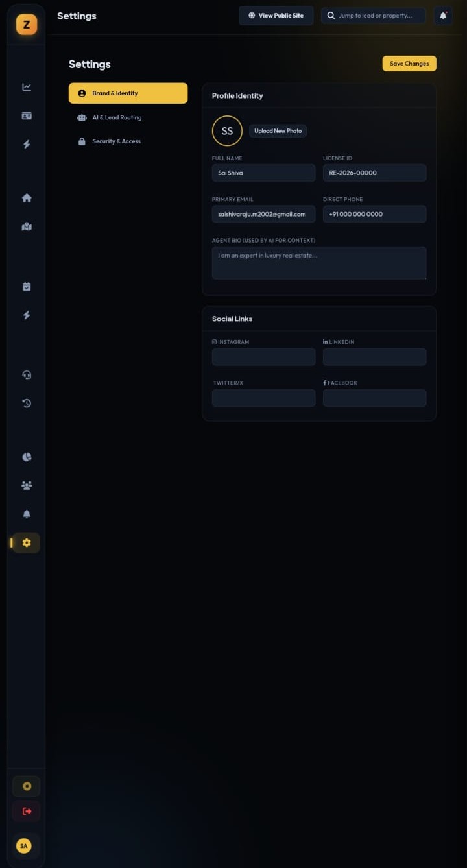
Task: Open the pie chart reports sidebar icon
Action: click(x=27, y=457)
